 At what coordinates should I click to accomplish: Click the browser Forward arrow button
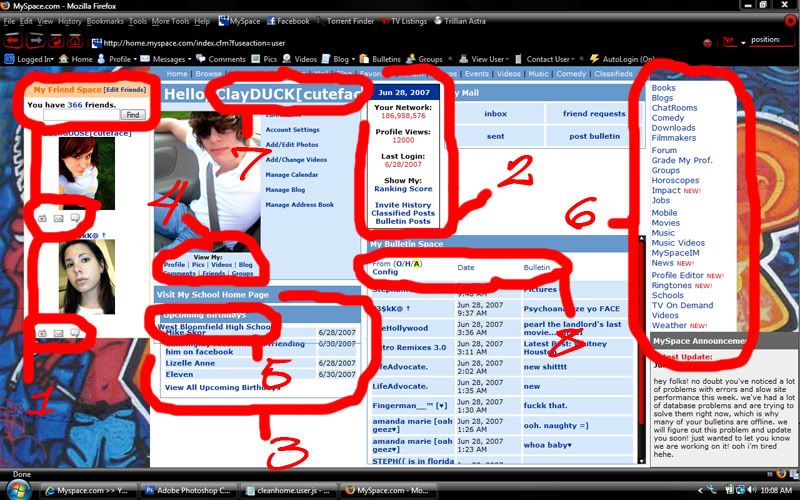36,40
